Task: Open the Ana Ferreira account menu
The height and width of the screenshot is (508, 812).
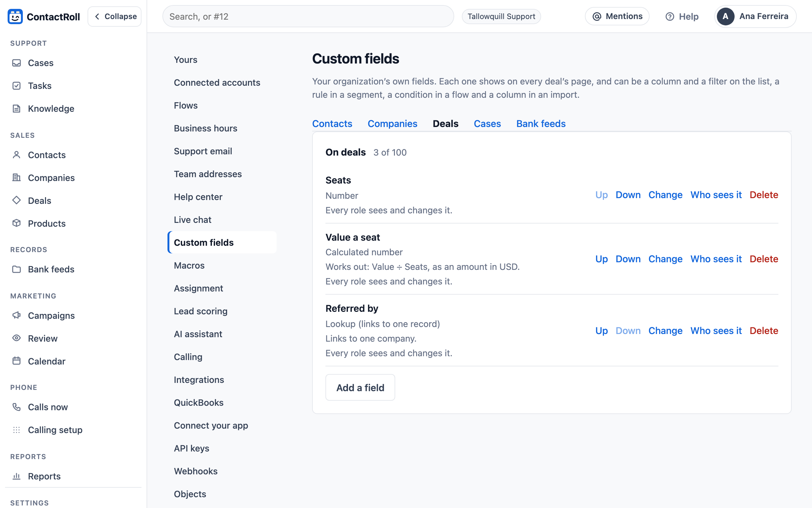Action: tap(755, 17)
